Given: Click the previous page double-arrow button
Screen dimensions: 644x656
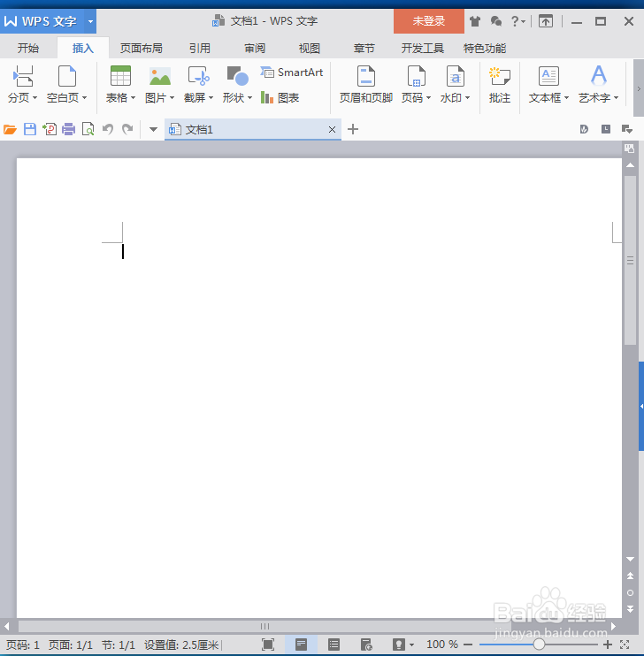Looking at the screenshot, I should (x=630, y=576).
